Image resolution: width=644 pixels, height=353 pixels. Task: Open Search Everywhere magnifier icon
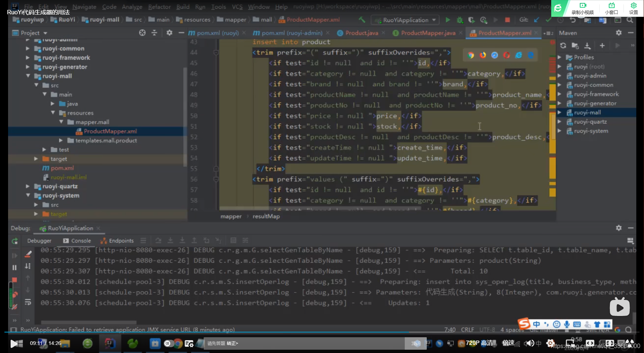630,20
